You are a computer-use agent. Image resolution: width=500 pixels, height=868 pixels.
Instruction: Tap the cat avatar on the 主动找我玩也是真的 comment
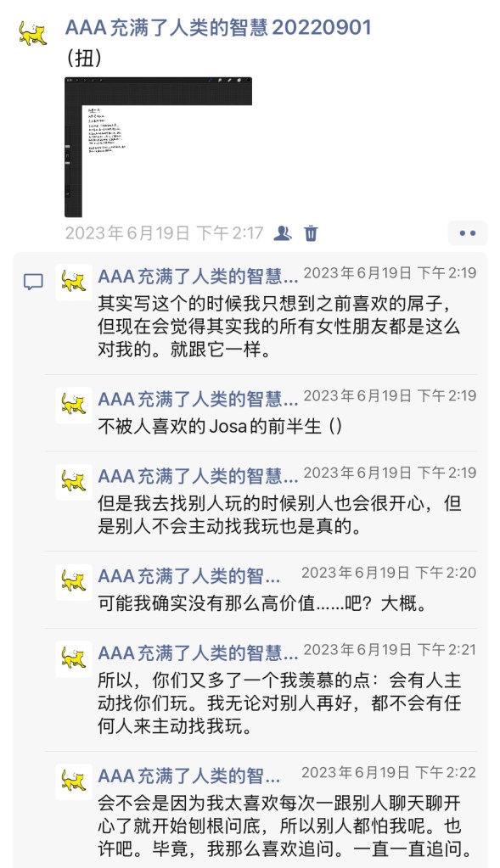74,482
